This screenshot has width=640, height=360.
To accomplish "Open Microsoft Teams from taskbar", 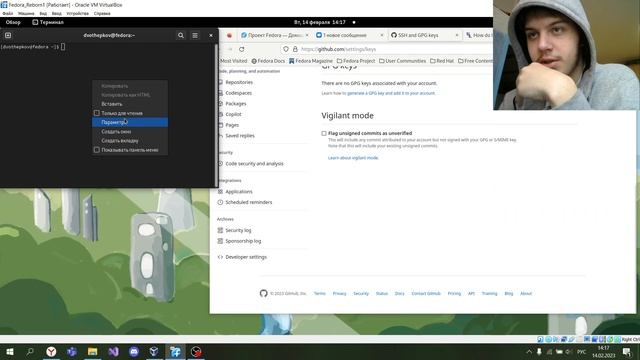I will (x=72, y=351).
